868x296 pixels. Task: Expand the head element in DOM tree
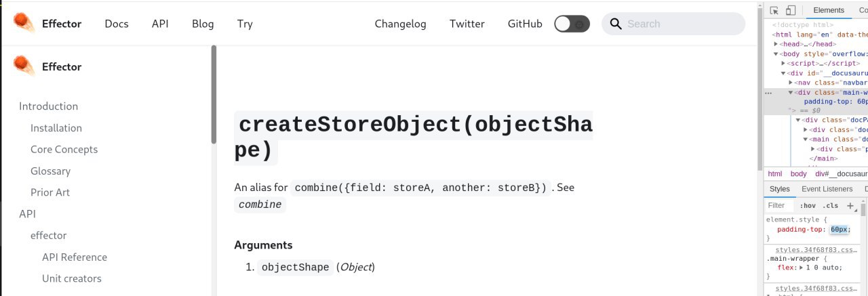(776, 44)
